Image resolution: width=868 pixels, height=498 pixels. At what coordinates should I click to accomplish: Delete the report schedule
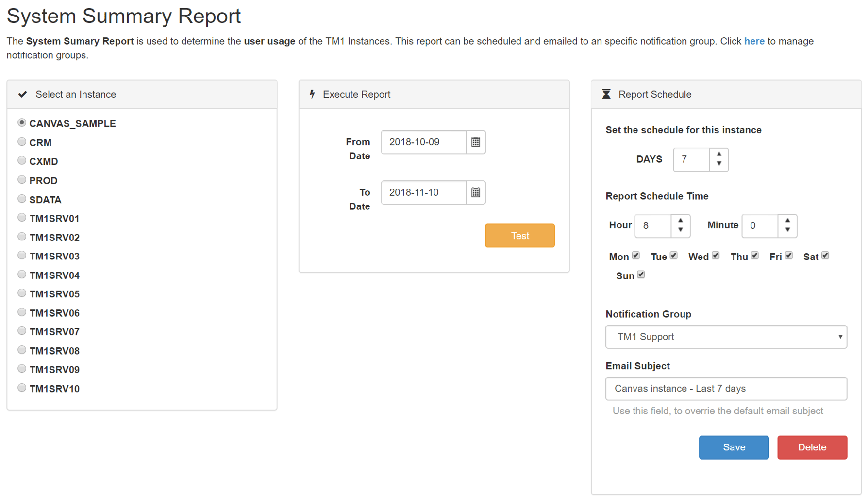click(812, 447)
